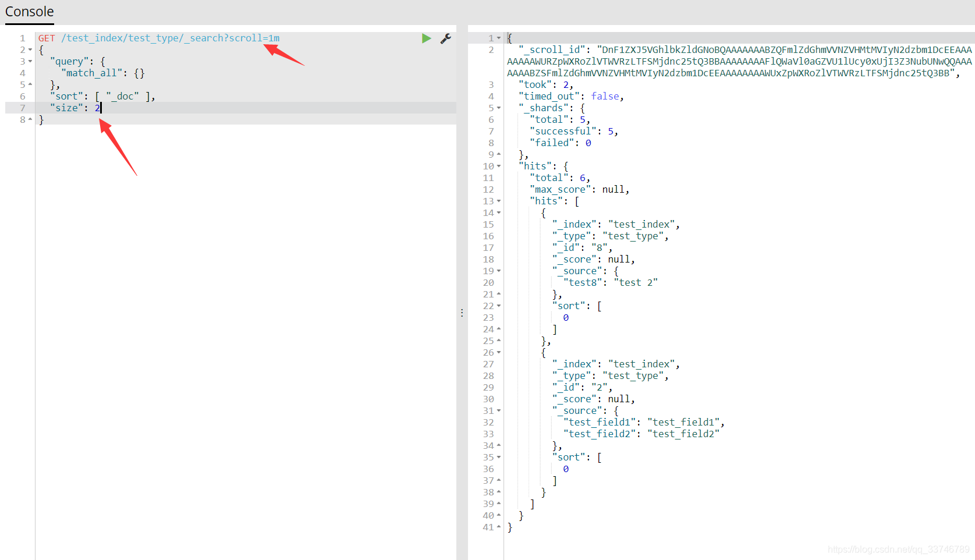
Task: Toggle the fold marker at request line 8
Action: pyautogui.click(x=30, y=120)
